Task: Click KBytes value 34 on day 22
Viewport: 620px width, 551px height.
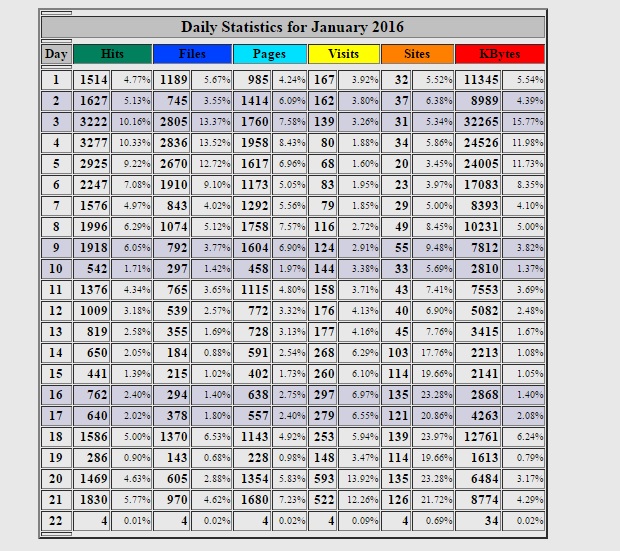Action: point(478,520)
